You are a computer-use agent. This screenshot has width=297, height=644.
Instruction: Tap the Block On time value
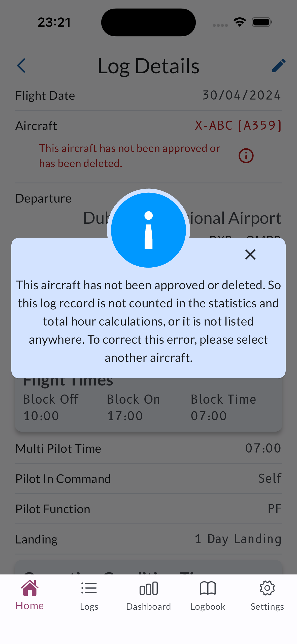tap(125, 416)
